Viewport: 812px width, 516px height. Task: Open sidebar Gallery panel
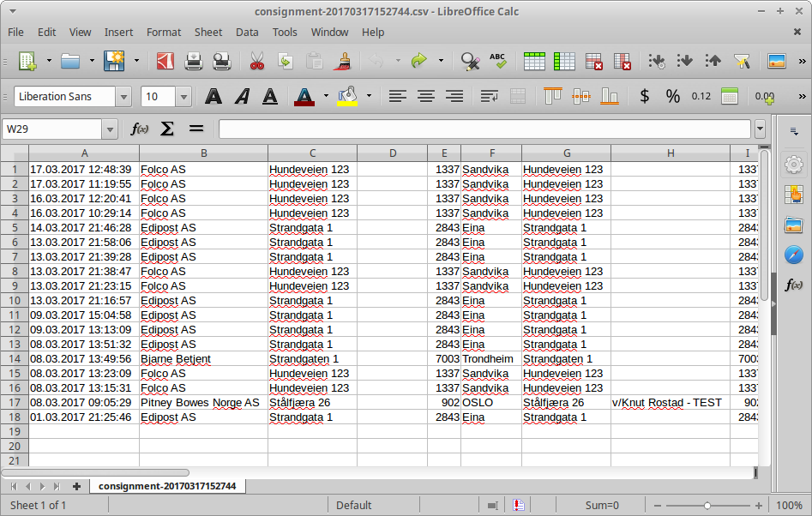pos(793,225)
